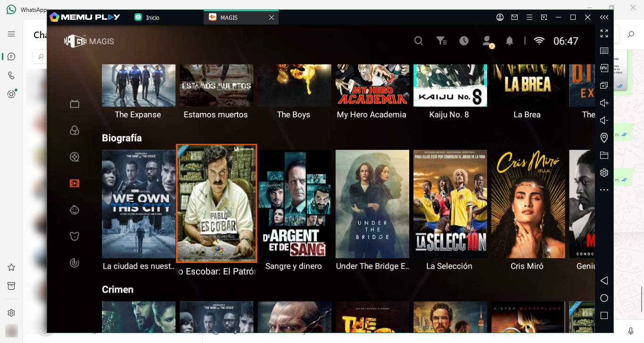Image resolution: width=644 pixels, height=343 pixels.
Task: Open Cris Miró poster
Action: pyautogui.click(x=528, y=204)
